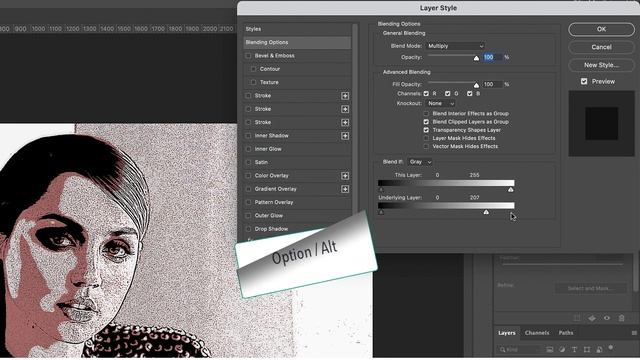
Task: Click the delete mask trash icon
Action: point(622,318)
